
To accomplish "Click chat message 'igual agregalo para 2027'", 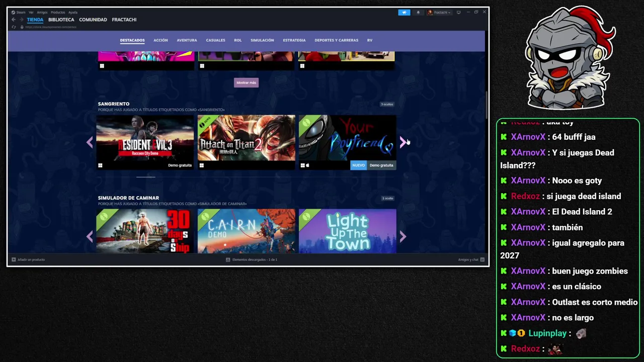I will [562, 249].
